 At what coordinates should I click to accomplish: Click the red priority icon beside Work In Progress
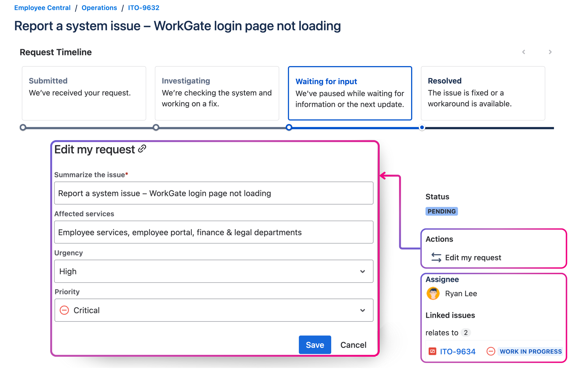pos(490,351)
